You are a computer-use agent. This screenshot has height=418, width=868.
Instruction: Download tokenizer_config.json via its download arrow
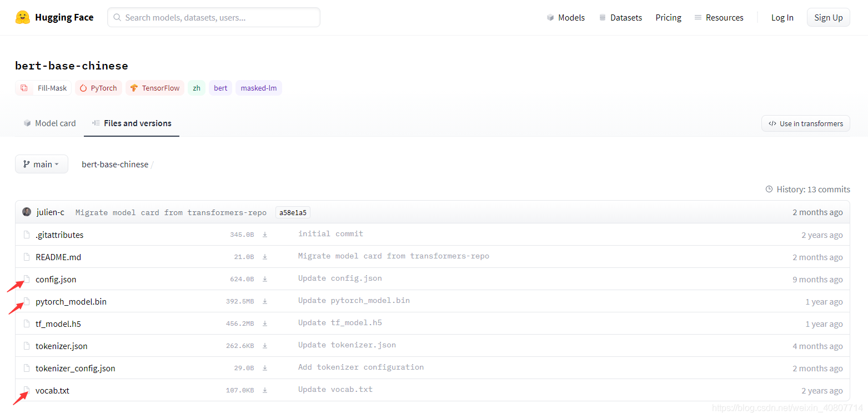(265, 368)
